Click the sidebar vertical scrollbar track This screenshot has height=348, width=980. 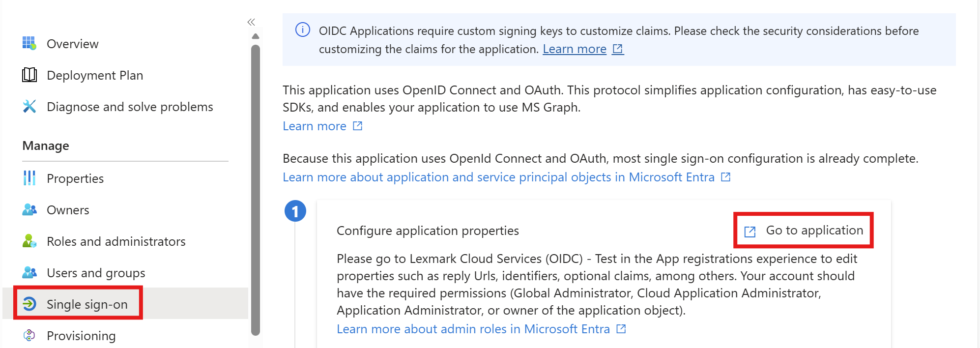[255, 187]
